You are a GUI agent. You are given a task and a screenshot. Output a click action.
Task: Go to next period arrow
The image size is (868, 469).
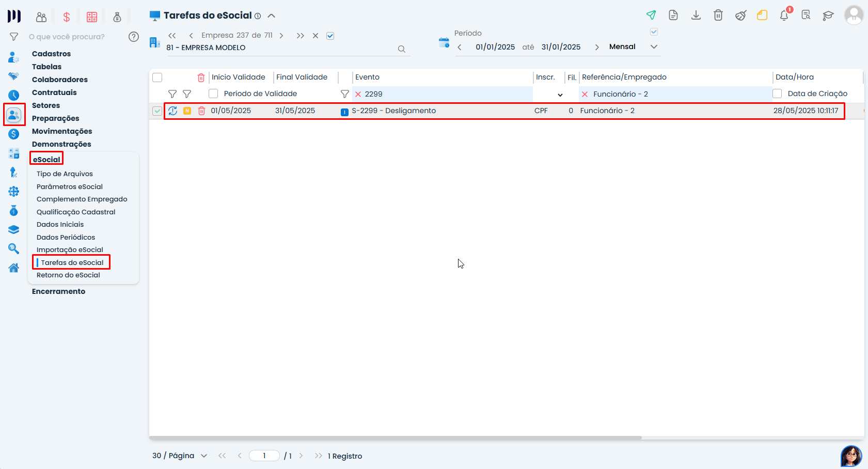click(597, 47)
